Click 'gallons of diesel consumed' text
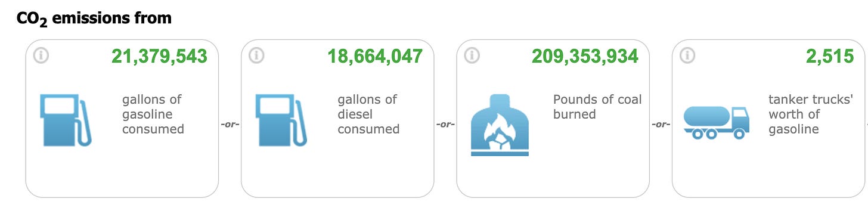Screen dimensions: 868x217 [x=368, y=114]
